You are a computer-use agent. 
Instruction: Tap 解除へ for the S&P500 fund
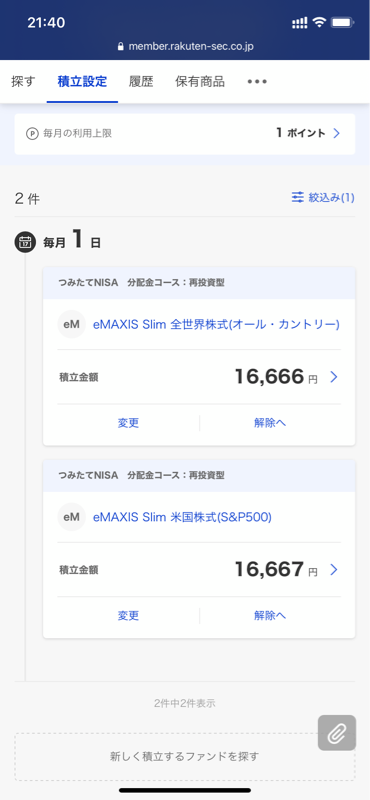270,615
